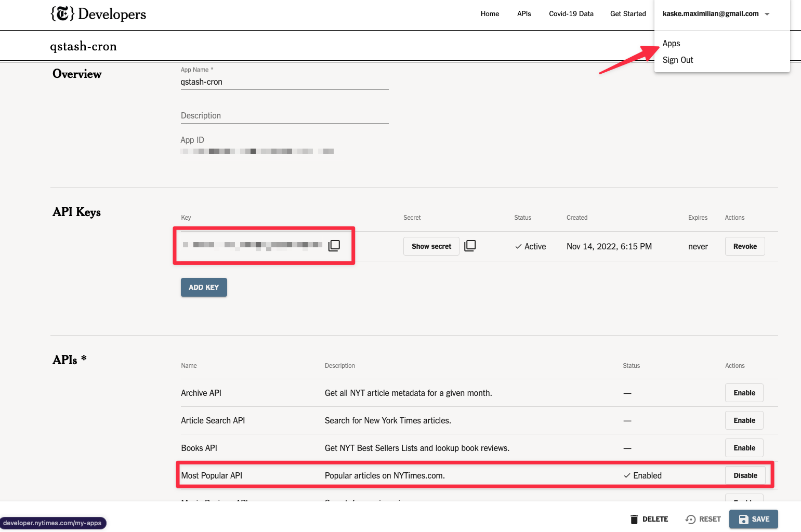This screenshot has height=532, width=801.
Task: Open the Covid-19 Data page
Action: [571, 14]
